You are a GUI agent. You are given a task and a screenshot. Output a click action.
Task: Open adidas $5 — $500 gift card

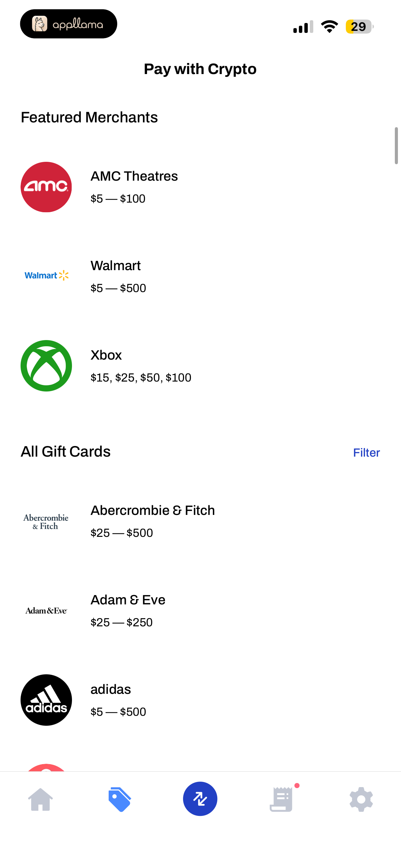click(200, 700)
